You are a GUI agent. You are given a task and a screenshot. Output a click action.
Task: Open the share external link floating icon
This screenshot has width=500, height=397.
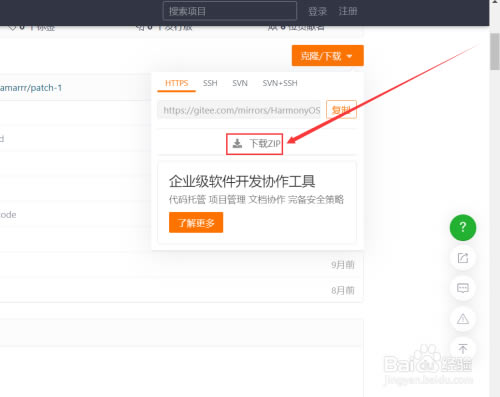click(463, 258)
